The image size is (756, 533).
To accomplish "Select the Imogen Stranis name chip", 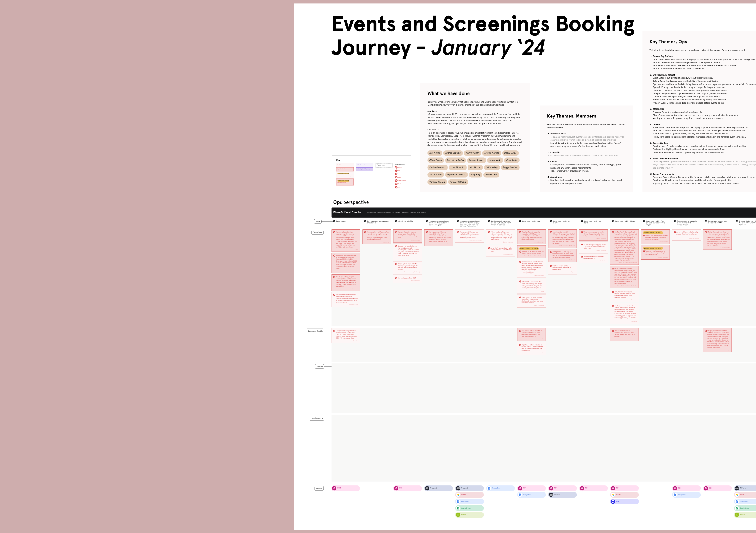I will pyautogui.click(x=477, y=160).
